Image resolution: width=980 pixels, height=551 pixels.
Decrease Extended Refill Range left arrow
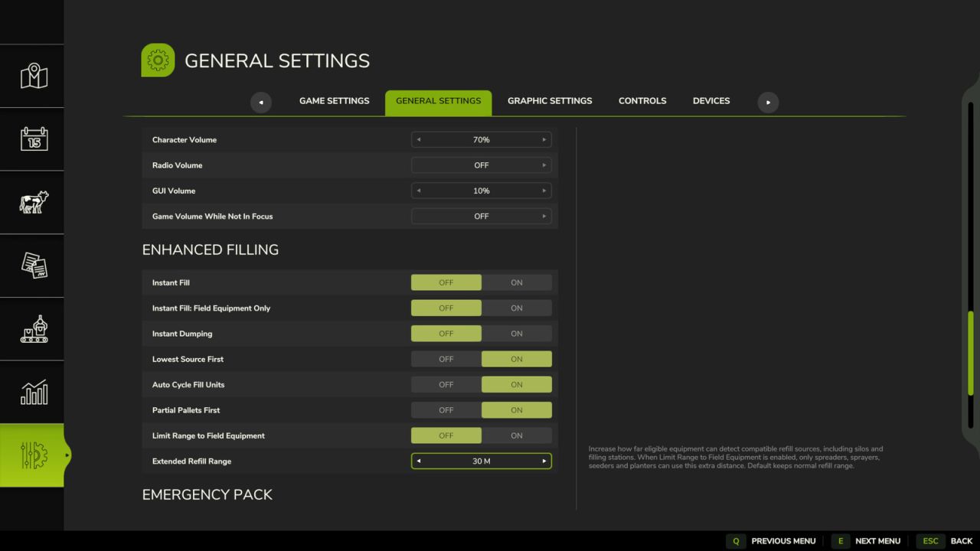[x=418, y=461]
